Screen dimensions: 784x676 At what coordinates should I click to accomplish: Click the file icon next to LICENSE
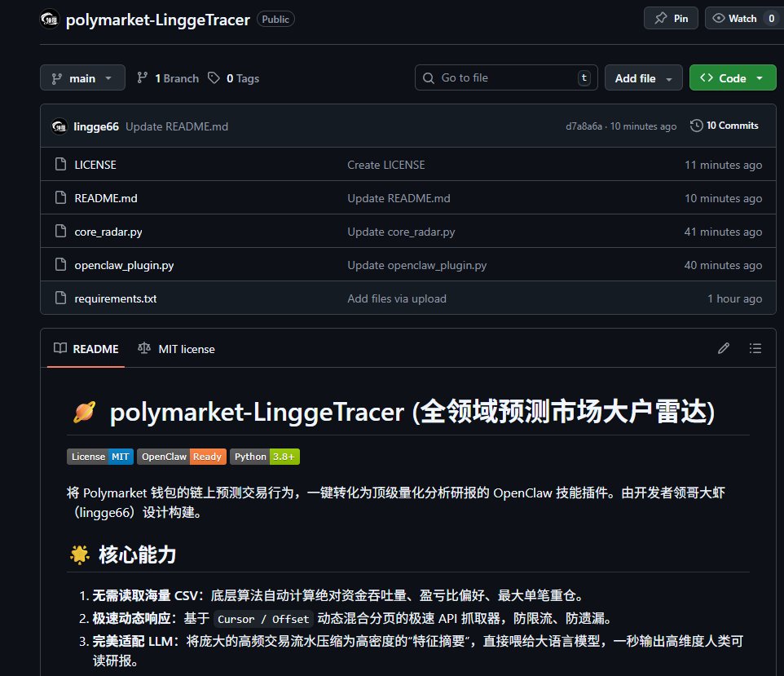[60, 164]
